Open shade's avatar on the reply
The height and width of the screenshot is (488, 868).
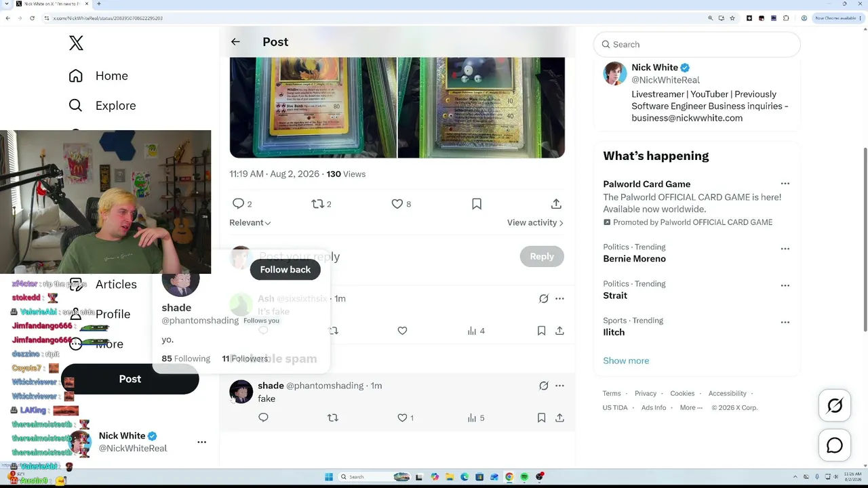[x=241, y=392]
